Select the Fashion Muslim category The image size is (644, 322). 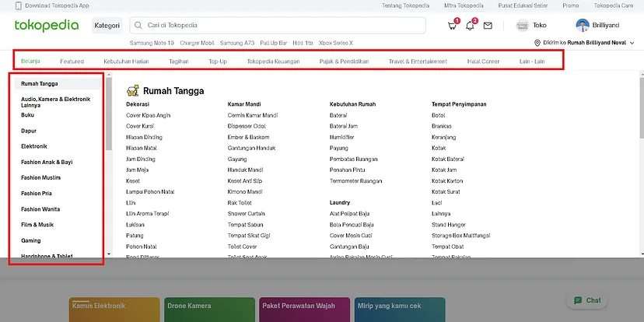pyautogui.click(x=40, y=178)
